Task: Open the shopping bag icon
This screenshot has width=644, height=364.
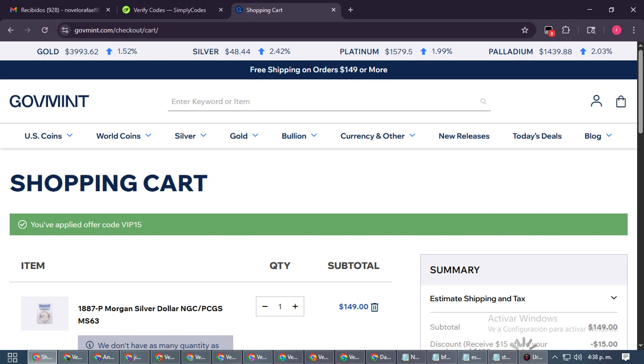Action: pos(621,101)
